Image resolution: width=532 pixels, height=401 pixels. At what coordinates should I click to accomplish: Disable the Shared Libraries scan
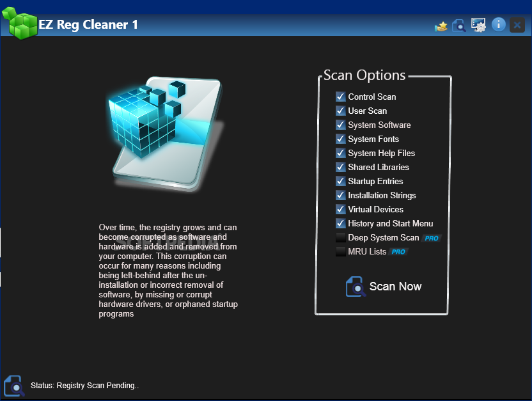[x=341, y=168]
